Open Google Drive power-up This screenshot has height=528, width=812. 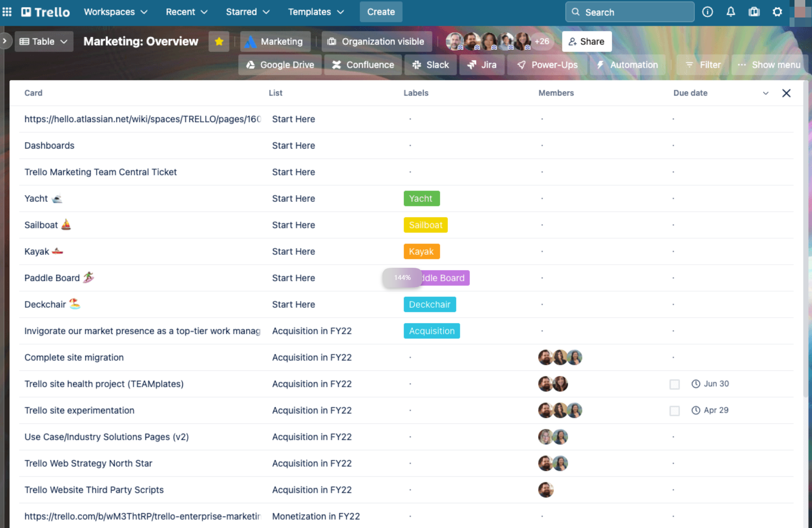click(280, 65)
